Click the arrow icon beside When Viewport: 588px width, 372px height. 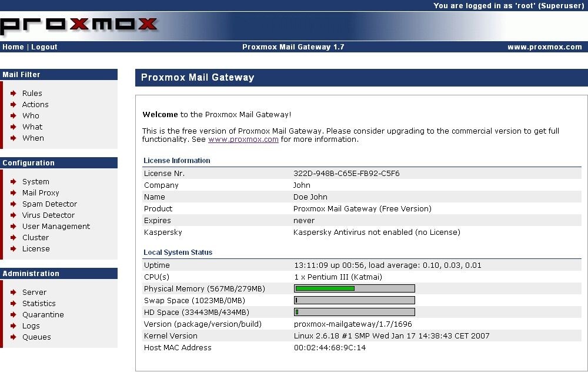click(x=13, y=138)
